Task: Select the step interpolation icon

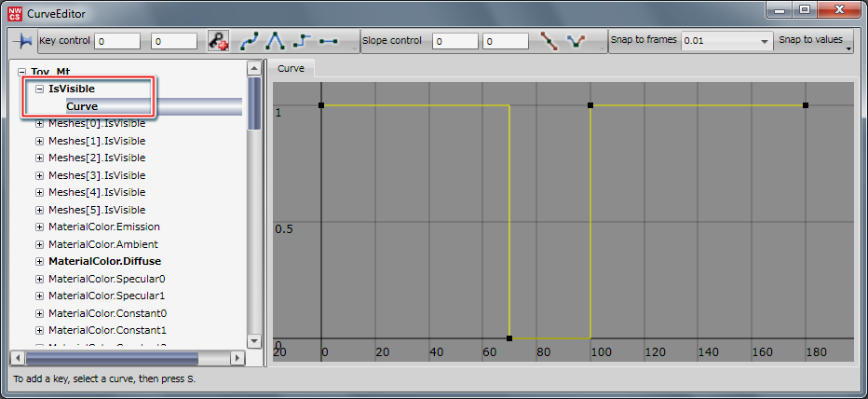Action: tap(301, 42)
